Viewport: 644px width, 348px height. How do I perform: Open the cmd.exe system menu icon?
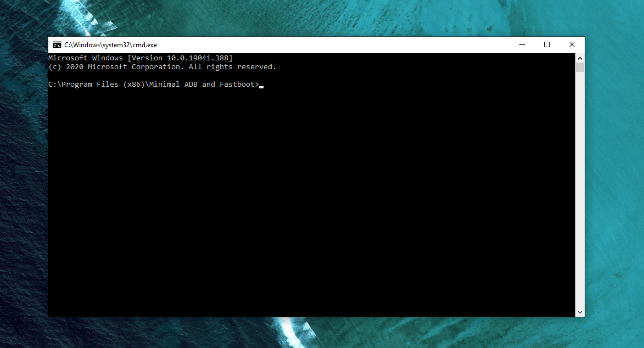[57, 45]
